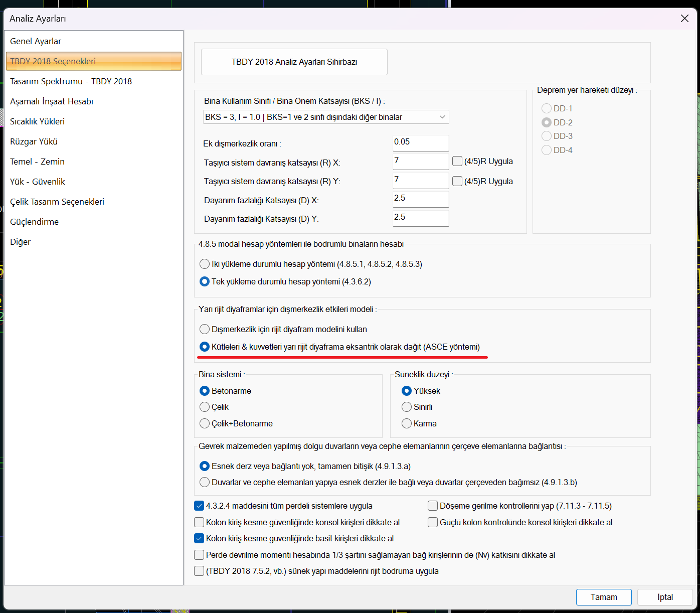Uncheck 4.3.2.4 maddesini tüm perdeli sistemlere uygula
700x613 pixels.
(x=199, y=506)
